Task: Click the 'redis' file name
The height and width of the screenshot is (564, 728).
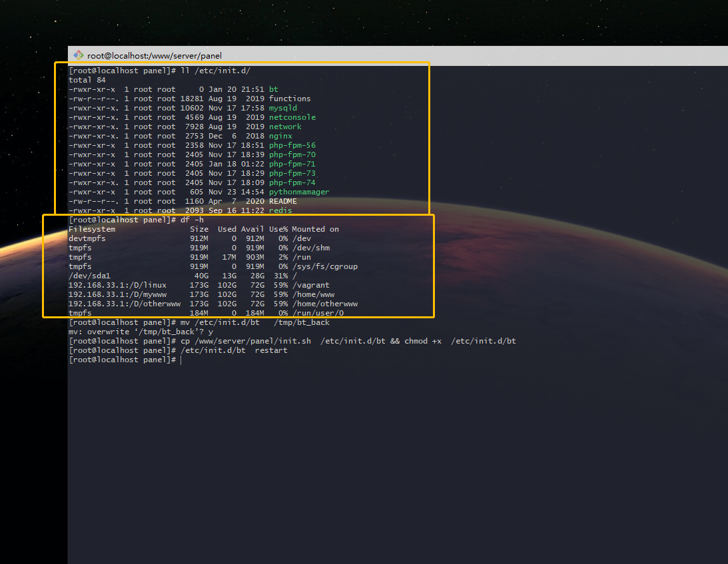Action: [280, 210]
